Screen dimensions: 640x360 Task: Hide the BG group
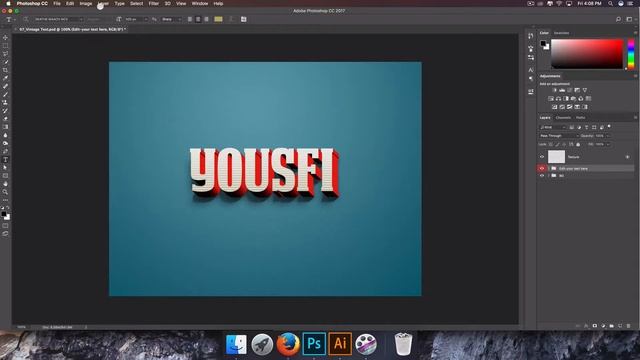click(x=542, y=176)
